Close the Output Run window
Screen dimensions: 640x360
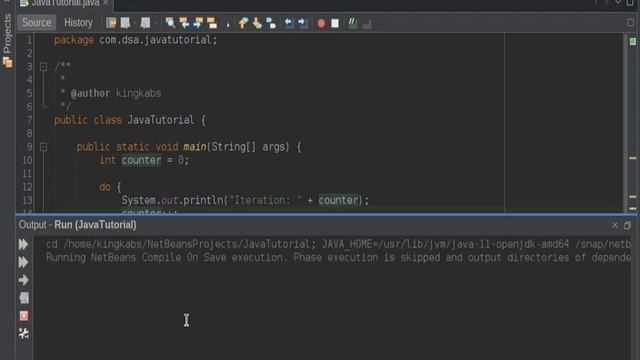[615, 225]
